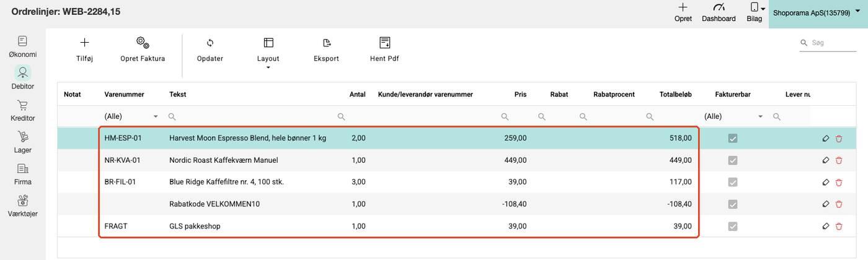Toggle Fakturerbar checkbox for BR-FIL-01

pyautogui.click(x=733, y=182)
